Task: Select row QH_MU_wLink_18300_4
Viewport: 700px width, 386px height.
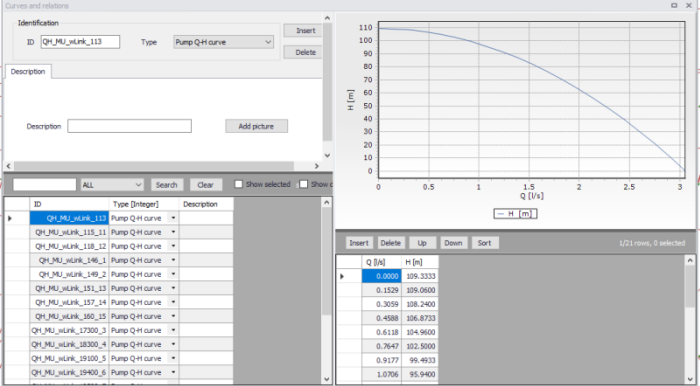Action: click(70, 344)
